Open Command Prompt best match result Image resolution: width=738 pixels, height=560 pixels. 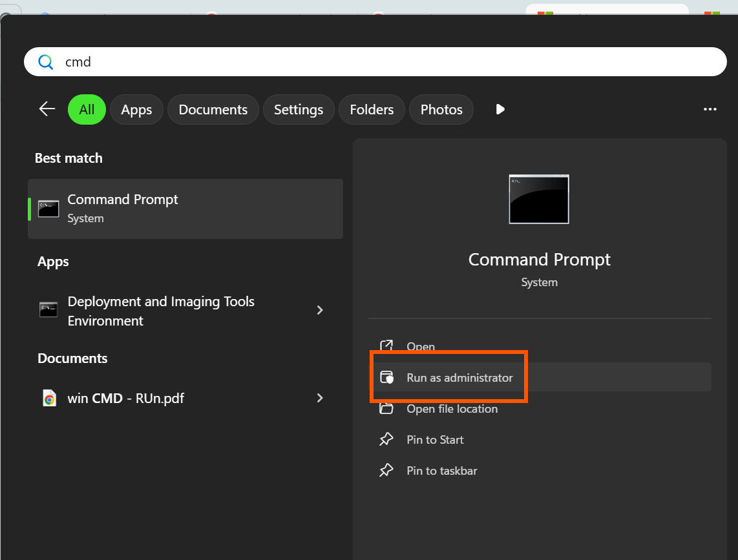tap(185, 209)
